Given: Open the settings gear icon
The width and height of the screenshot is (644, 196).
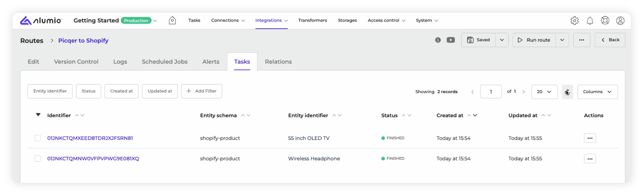Looking at the screenshot, I should pyautogui.click(x=574, y=21).
